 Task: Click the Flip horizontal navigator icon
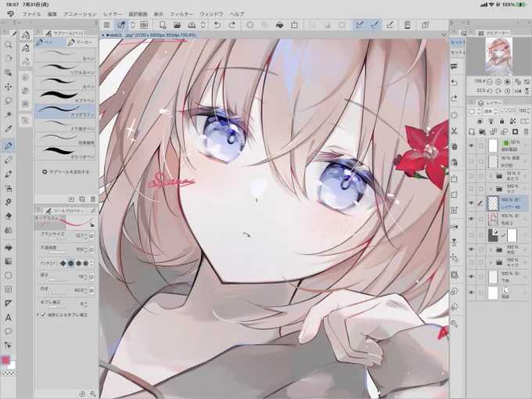point(518,91)
